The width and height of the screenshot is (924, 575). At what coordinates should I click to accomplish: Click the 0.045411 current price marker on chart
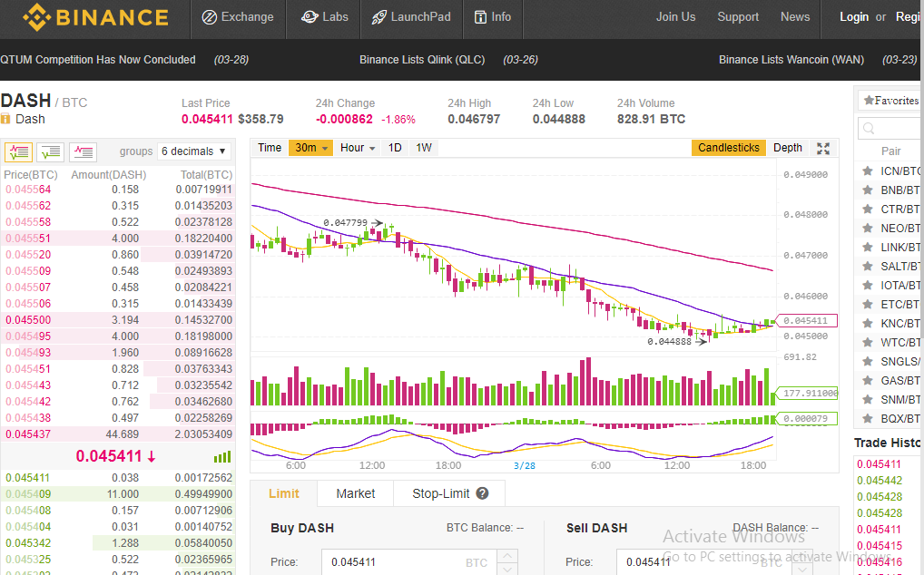(806, 321)
